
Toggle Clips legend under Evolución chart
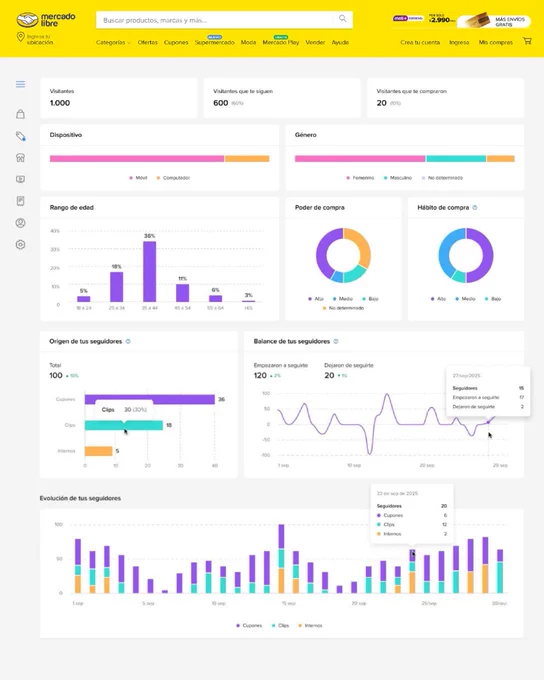click(280, 625)
